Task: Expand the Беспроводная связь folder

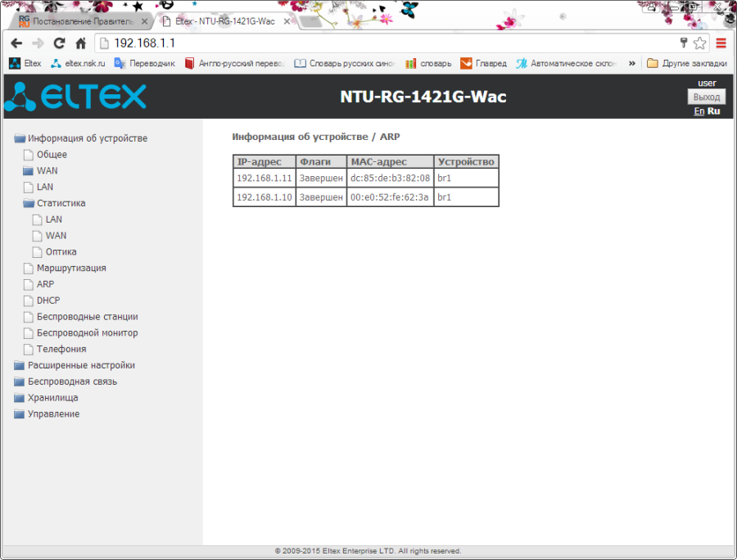Action: coord(66,382)
